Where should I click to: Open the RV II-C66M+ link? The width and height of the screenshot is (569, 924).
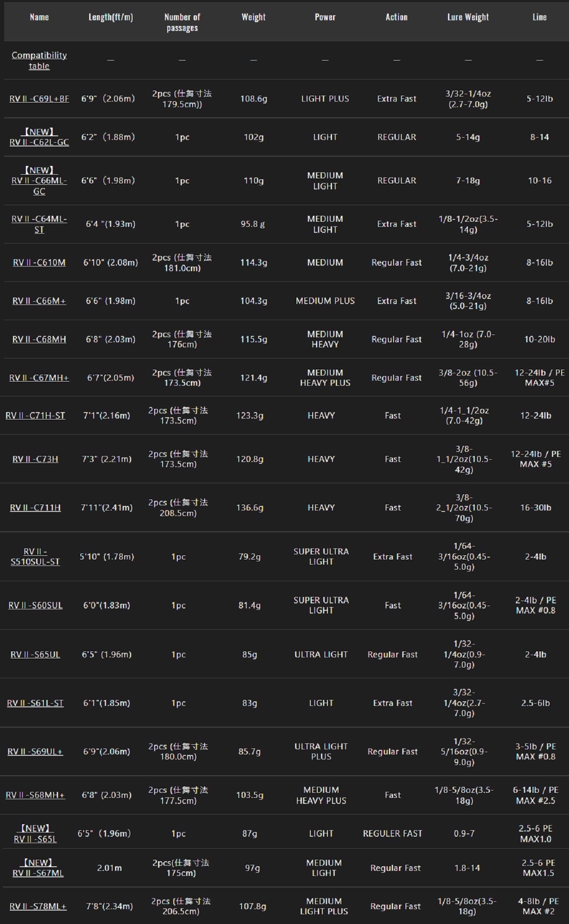click(x=39, y=301)
